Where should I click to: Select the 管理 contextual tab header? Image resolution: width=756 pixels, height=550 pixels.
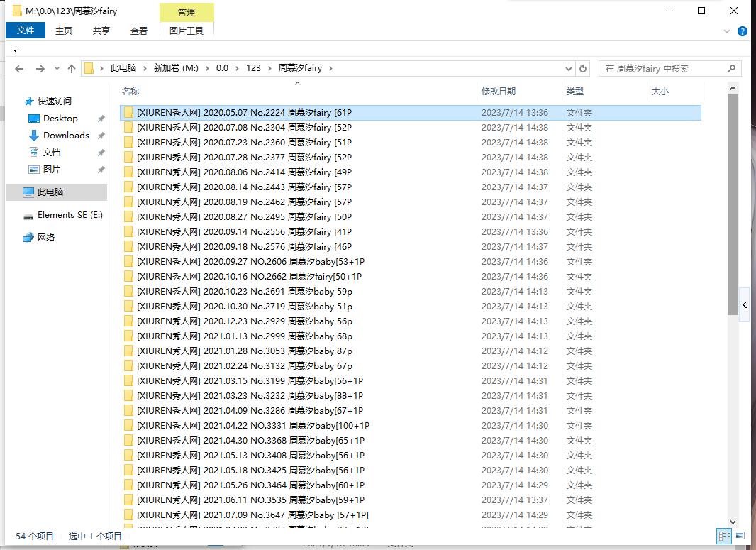(x=187, y=13)
